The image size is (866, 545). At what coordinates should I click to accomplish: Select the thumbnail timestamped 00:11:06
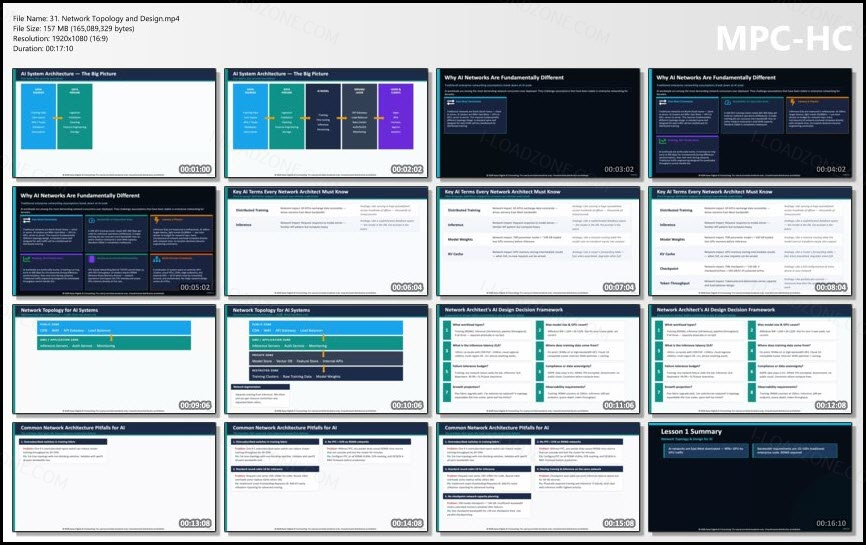tap(538, 359)
